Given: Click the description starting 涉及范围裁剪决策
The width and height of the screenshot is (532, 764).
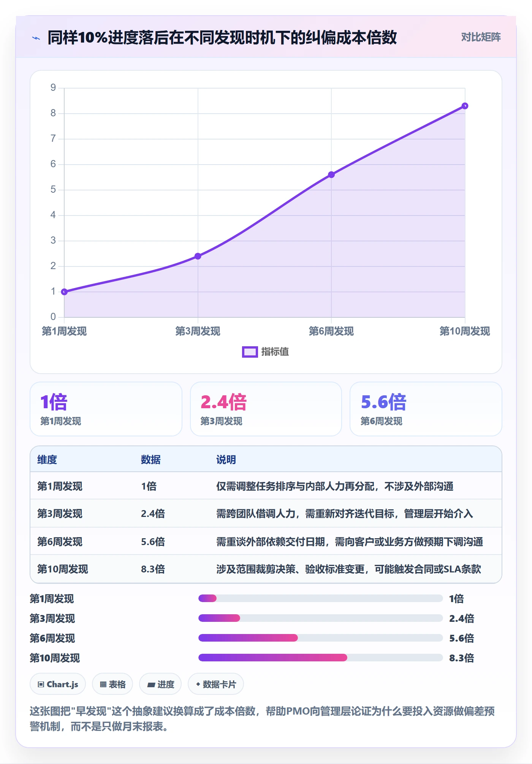Looking at the screenshot, I should coord(349,569).
